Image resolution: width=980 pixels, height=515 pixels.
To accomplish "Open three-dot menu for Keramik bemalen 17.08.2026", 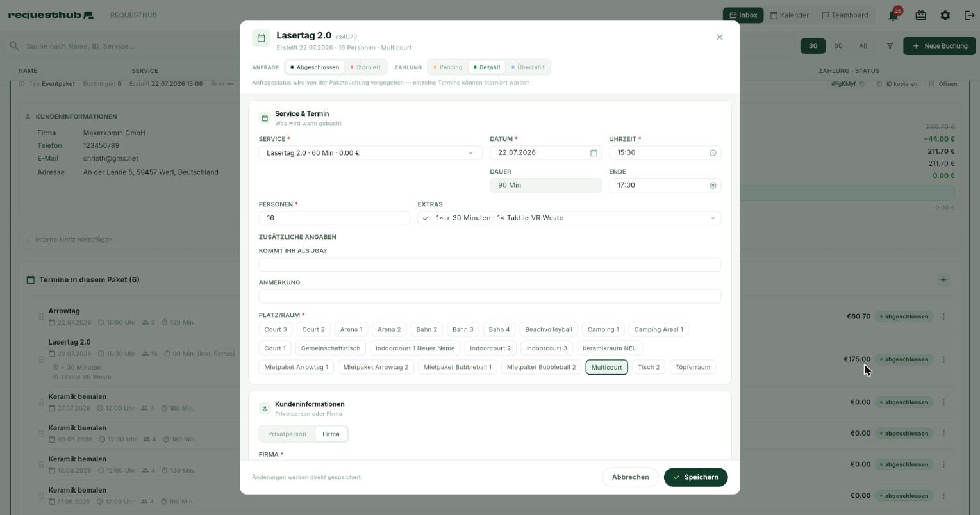I will [x=943, y=496].
